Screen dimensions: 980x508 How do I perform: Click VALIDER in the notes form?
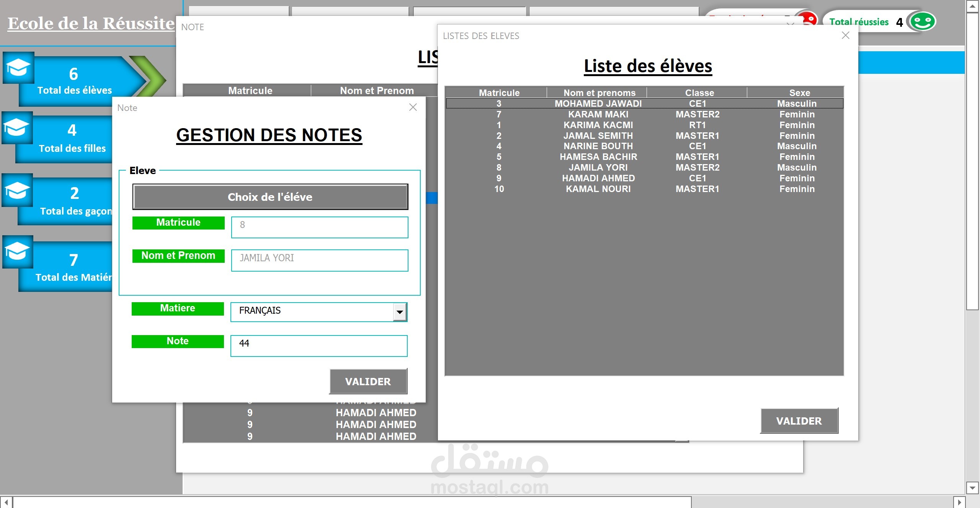click(x=368, y=381)
